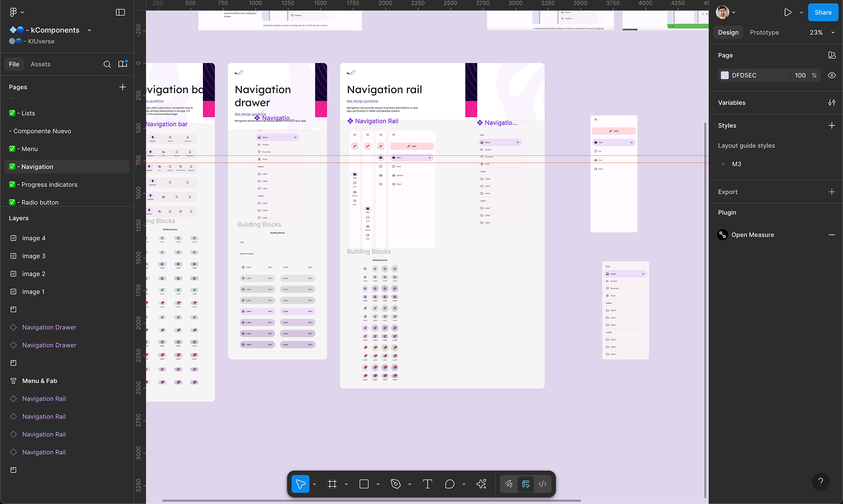Open the libraries book icon
Screen dimensions: 843x504
(123, 64)
